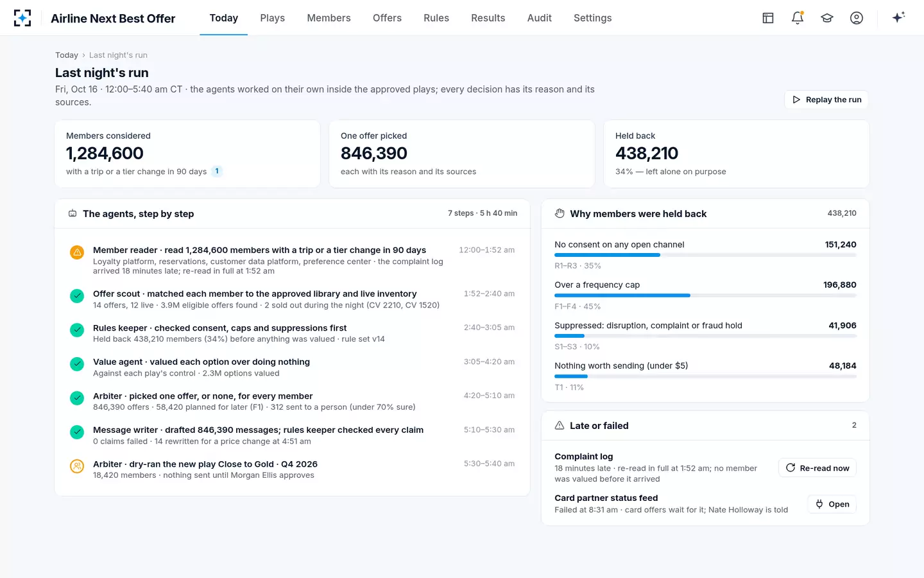Screen dimensions: 924x578
Task: Open the Results tab
Action: [488, 18]
